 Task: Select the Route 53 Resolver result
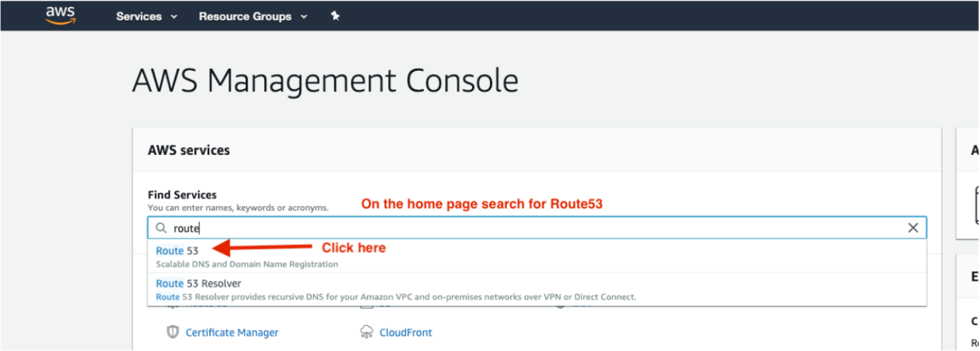click(x=537, y=289)
